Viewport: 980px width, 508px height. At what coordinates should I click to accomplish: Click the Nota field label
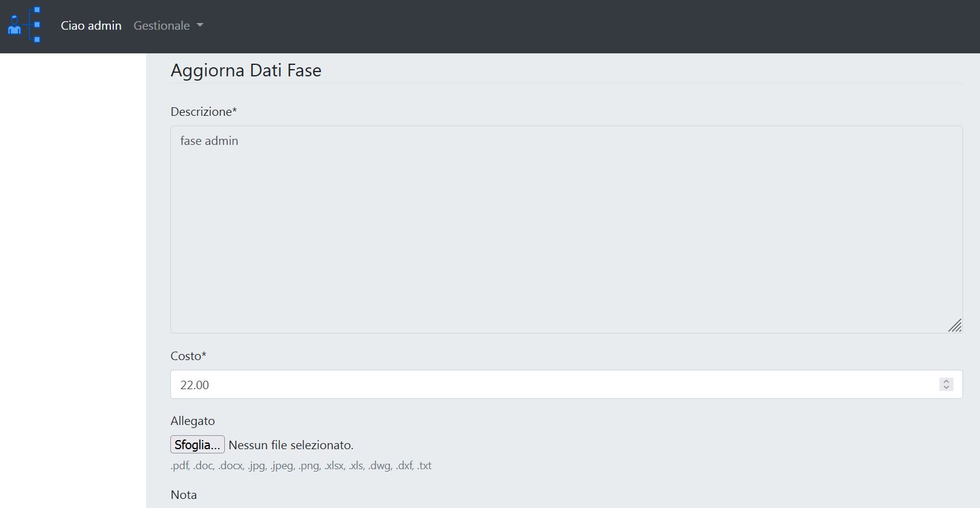point(184,495)
